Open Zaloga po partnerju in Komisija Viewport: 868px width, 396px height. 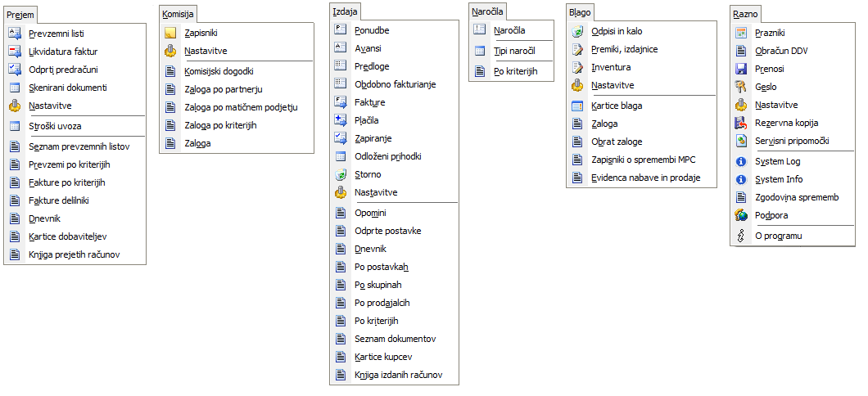point(223,89)
